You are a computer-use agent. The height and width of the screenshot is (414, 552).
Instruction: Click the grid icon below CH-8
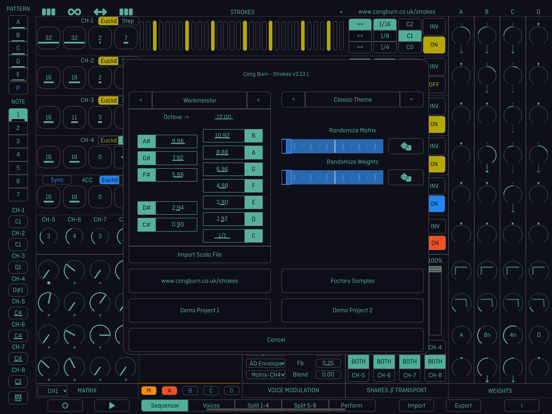(18, 398)
